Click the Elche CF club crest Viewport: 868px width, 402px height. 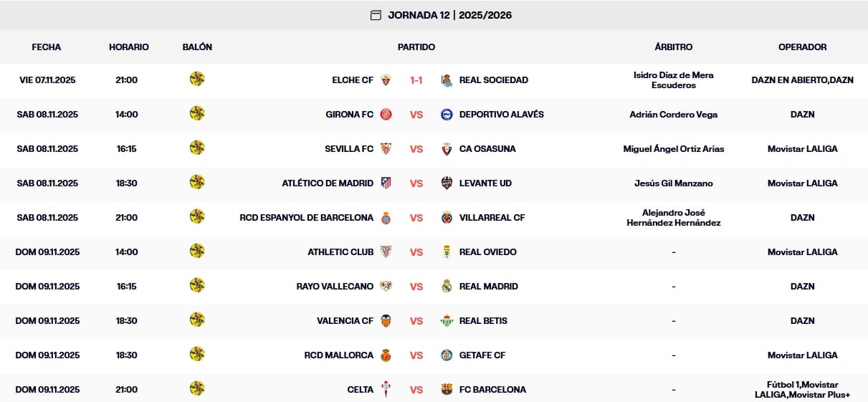pyautogui.click(x=386, y=80)
